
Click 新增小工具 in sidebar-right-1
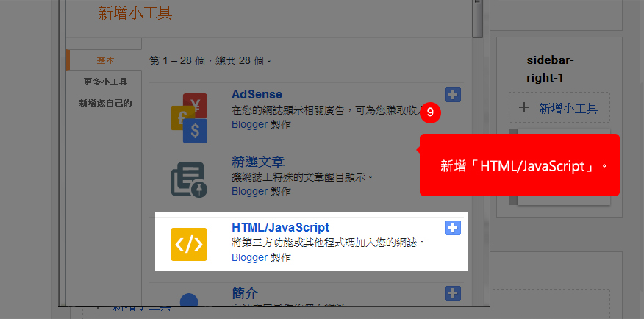(x=559, y=108)
